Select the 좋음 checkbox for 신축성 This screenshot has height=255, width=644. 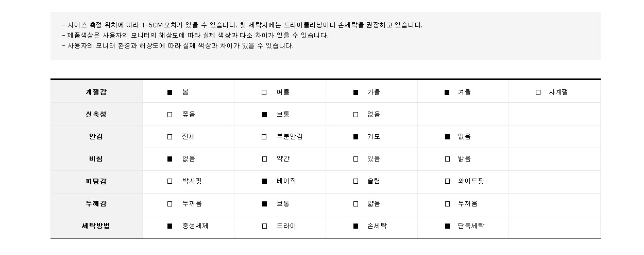click(170, 115)
